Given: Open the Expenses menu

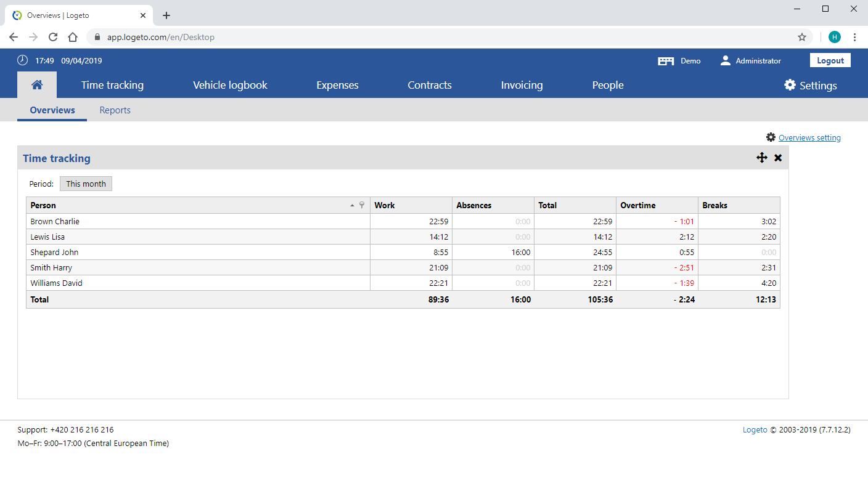Looking at the screenshot, I should [x=337, y=85].
